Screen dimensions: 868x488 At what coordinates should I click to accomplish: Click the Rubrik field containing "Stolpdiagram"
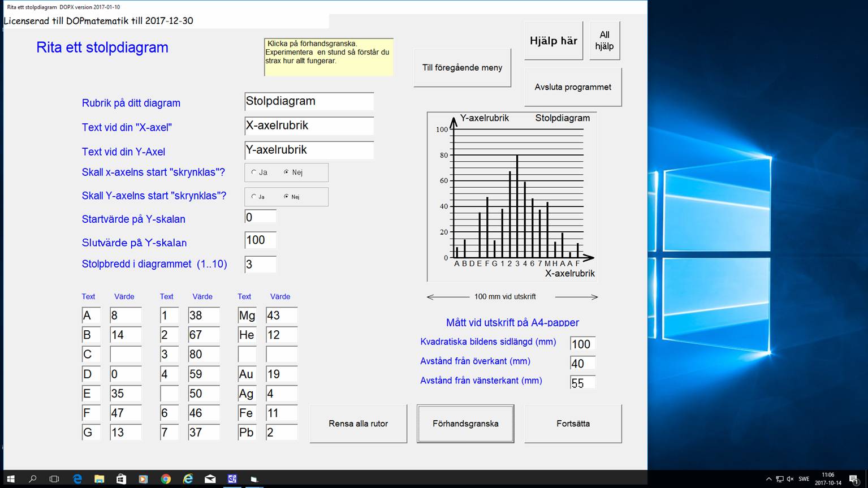[309, 101]
